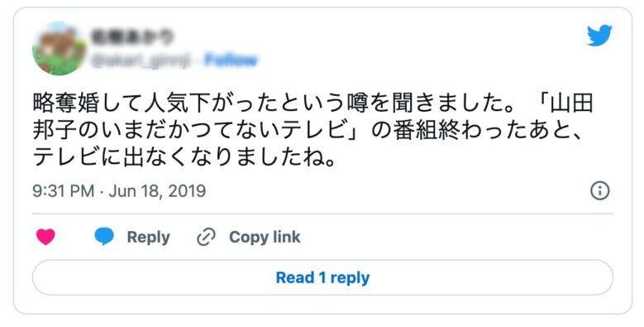Click the blue Twitter bird logo
The image size is (644, 327).
pyautogui.click(x=599, y=36)
